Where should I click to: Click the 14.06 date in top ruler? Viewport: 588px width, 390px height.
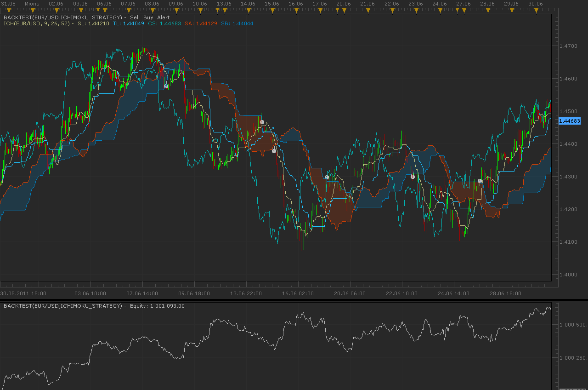click(x=248, y=4)
